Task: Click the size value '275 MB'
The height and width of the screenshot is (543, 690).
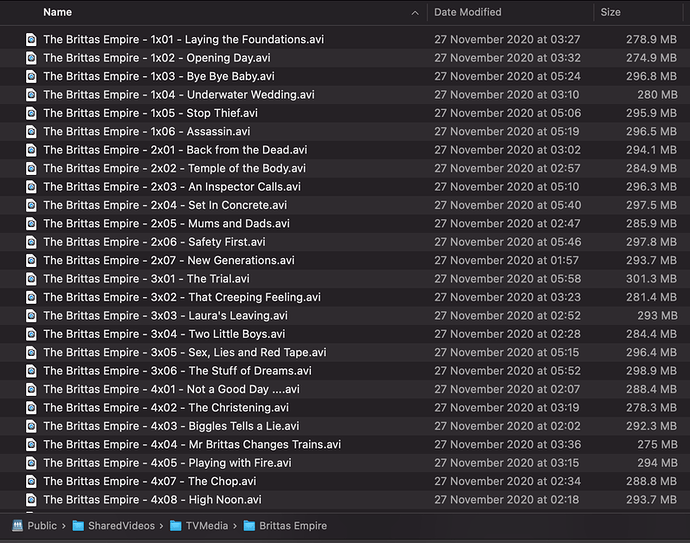Action: pyautogui.click(x=657, y=445)
